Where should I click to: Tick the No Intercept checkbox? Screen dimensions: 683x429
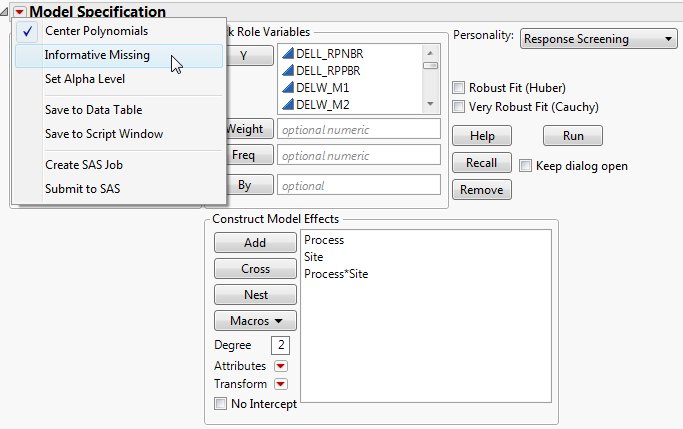click(x=221, y=404)
